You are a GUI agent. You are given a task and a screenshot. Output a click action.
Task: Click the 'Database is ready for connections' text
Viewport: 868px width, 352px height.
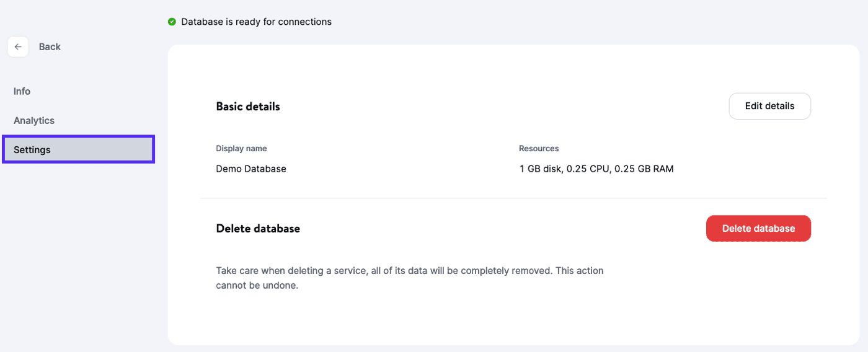point(256,22)
